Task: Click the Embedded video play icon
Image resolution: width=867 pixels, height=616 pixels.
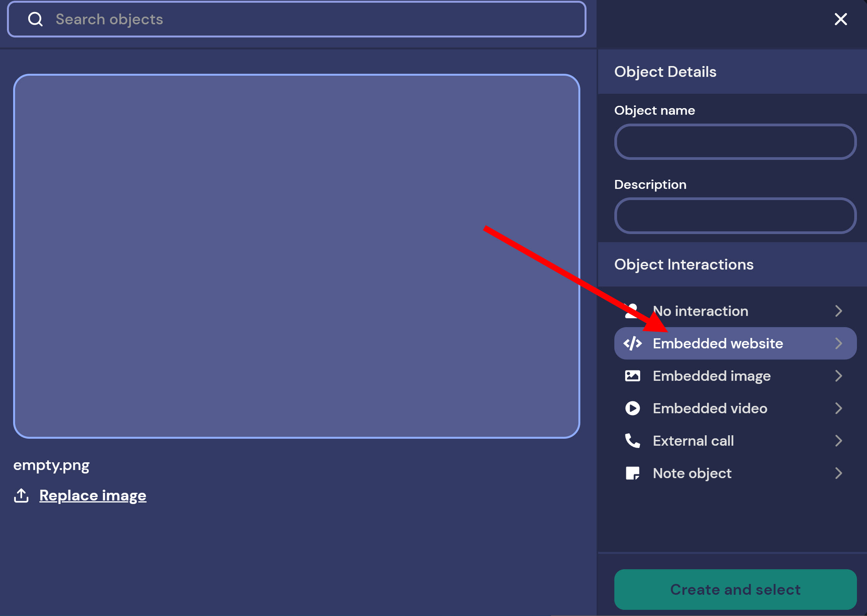Action: click(x=632, y=408)
